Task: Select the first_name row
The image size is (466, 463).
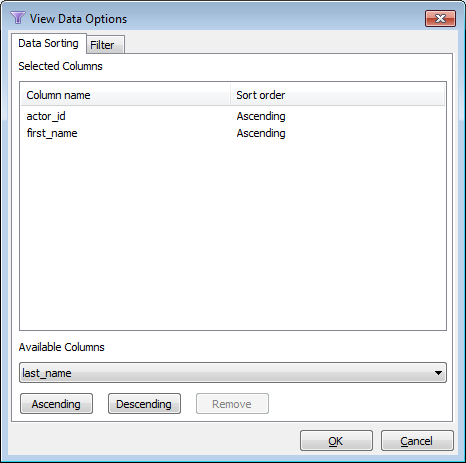Action: pos(233,133)
